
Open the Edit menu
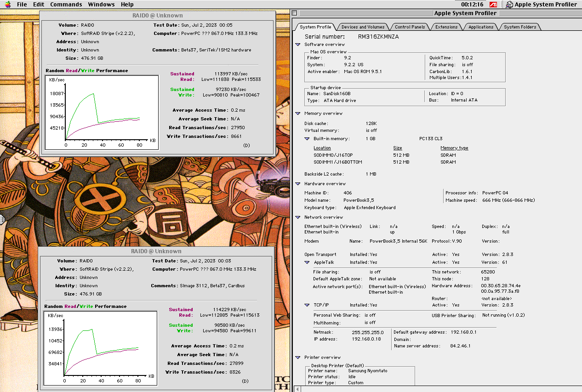(x=39, y=5)
